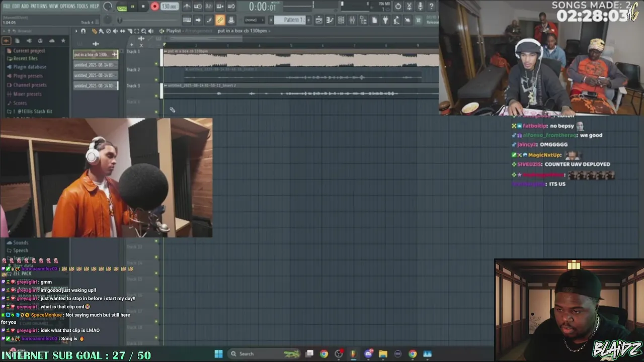Select the Slip tool

coord(122,31)
